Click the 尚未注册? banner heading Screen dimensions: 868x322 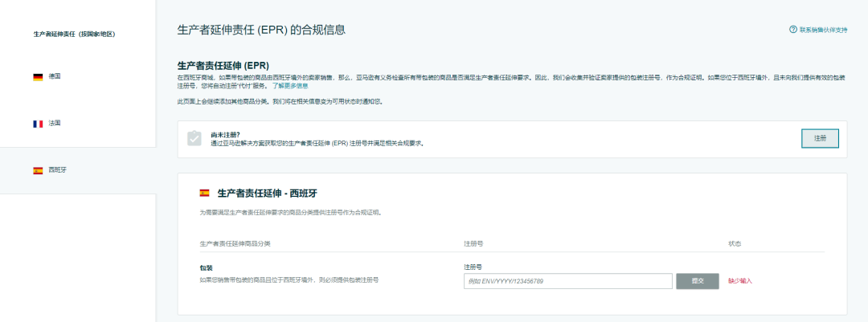pos(226,135)
